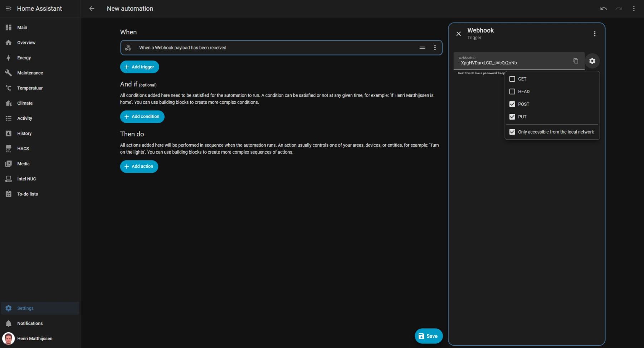Click the Add trigger button
This screenshot has height=348, width=644.
140,67
